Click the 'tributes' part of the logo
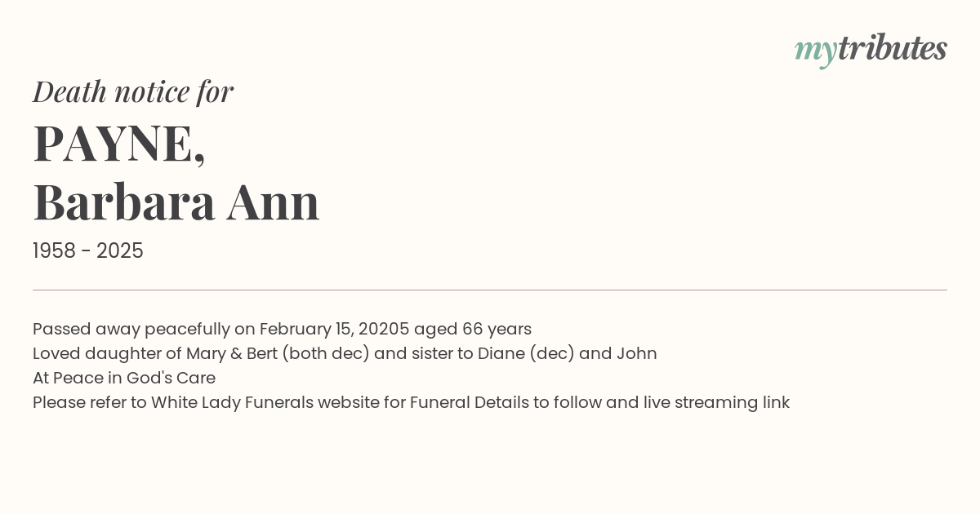 (x=893, y=48)
